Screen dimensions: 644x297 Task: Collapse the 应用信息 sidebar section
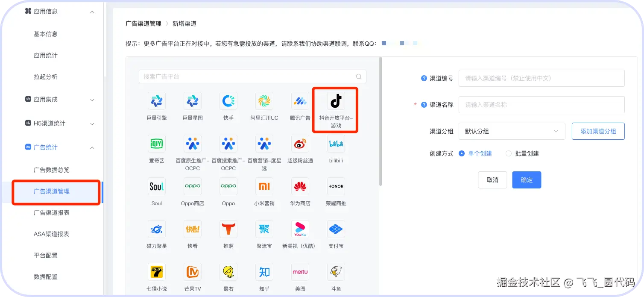92,12
